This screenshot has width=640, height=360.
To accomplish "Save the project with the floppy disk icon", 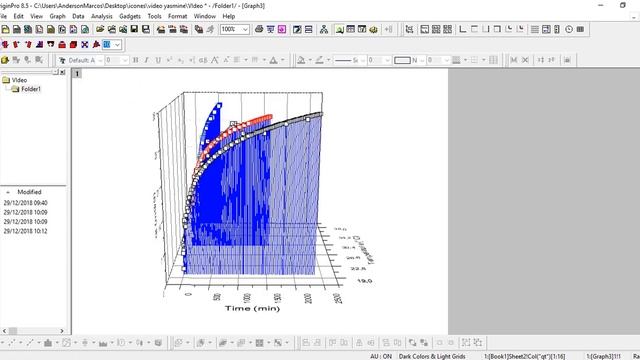I will tap(134, 29).
